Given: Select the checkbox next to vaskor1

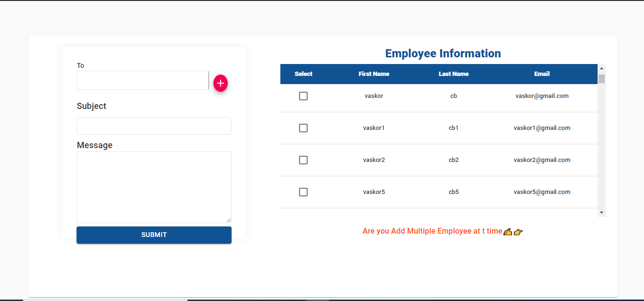Looking at the screenshot, I should tap(303, 128).
